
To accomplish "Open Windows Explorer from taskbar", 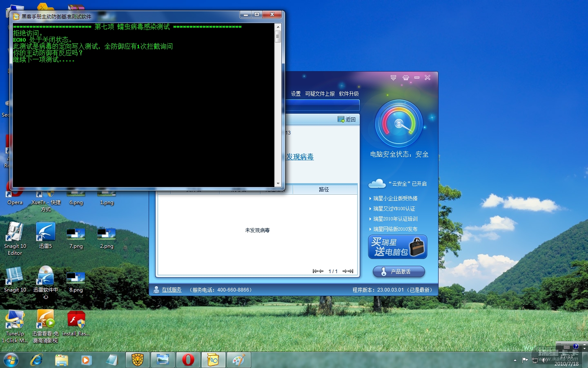I will (x=62, y=360).
